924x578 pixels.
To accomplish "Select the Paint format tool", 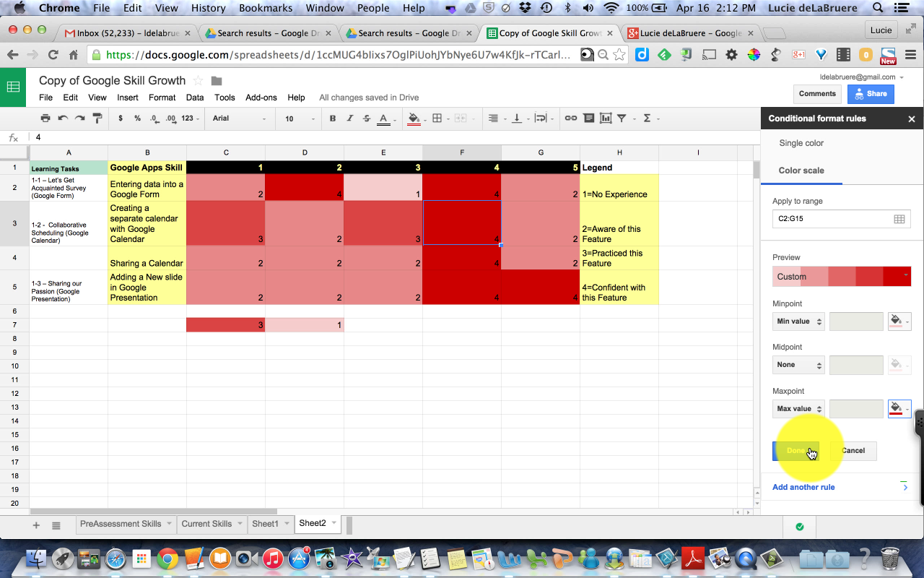I will [97, 118].
